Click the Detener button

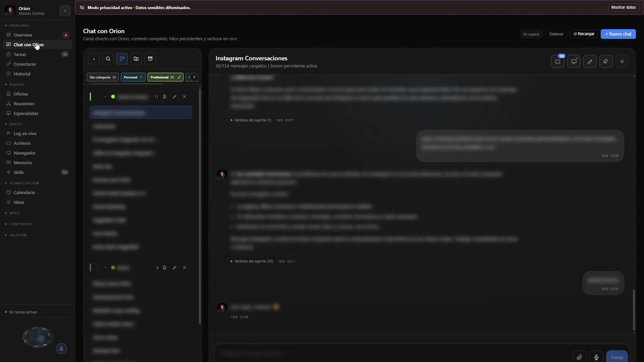(x=556, y=34)
